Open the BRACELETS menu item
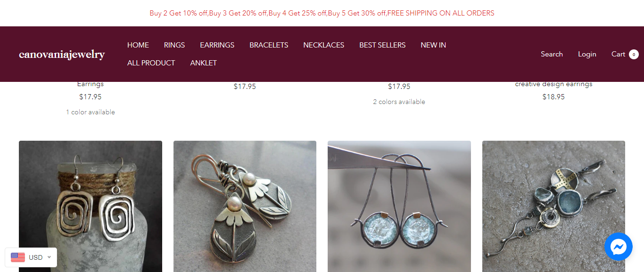The height and width of the screenshot is (272, 644). [269, 45]
